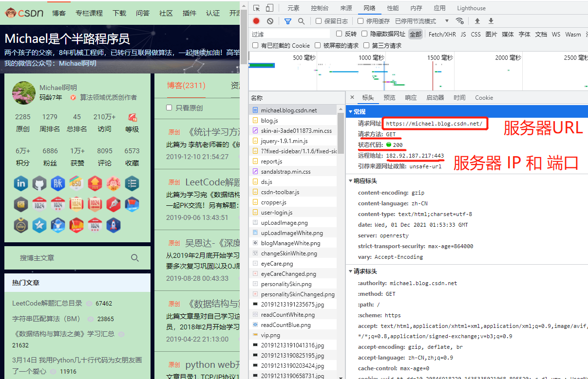Focus the 过滤 filter input field
This screenshot has height=379, width=588.
pyautogui.click(x=290, y=34)
